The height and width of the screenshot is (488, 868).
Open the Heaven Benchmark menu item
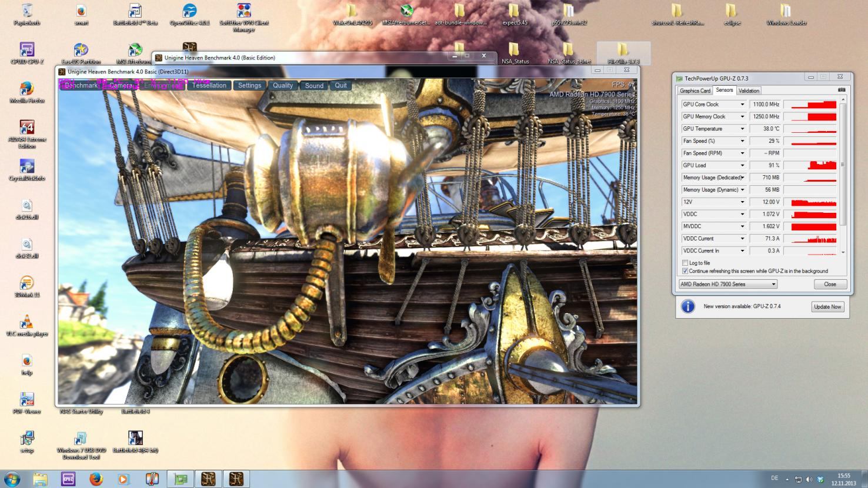point(81,85)
